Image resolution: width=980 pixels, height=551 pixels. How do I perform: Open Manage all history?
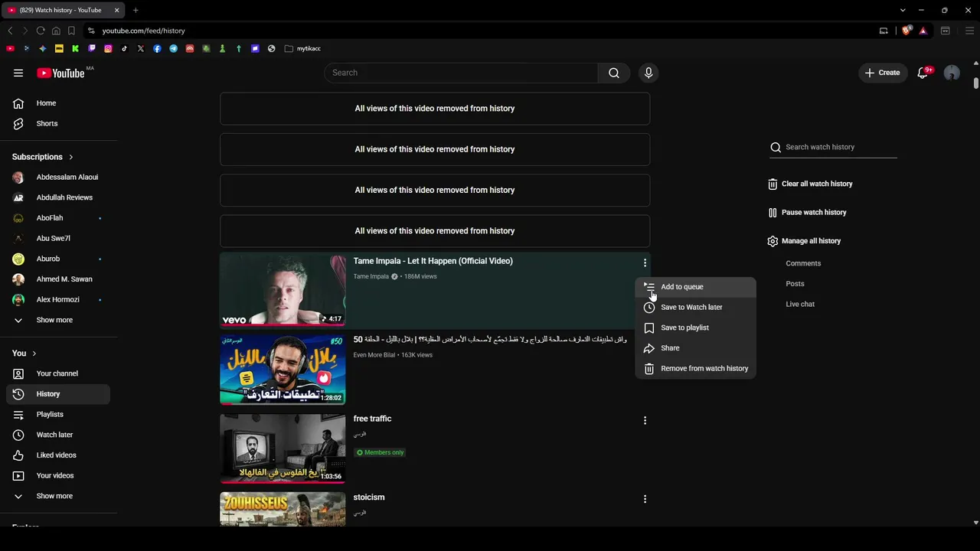[x=805, y=241]
